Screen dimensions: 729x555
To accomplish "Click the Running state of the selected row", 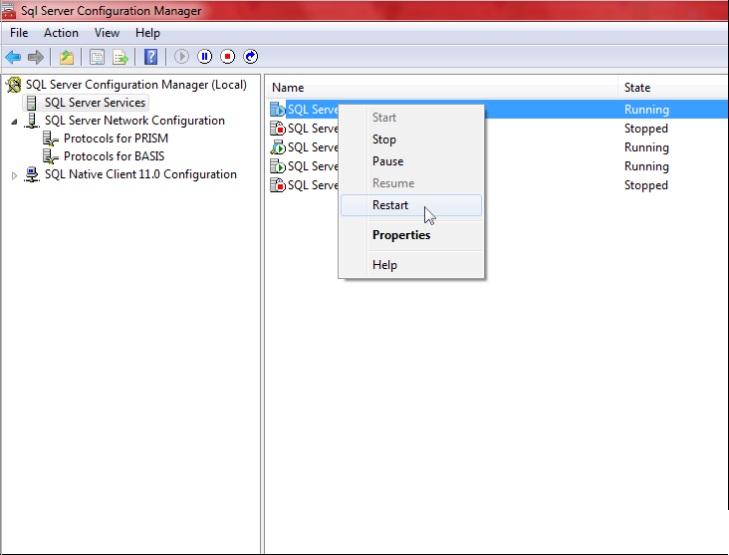I will point(647,110).
